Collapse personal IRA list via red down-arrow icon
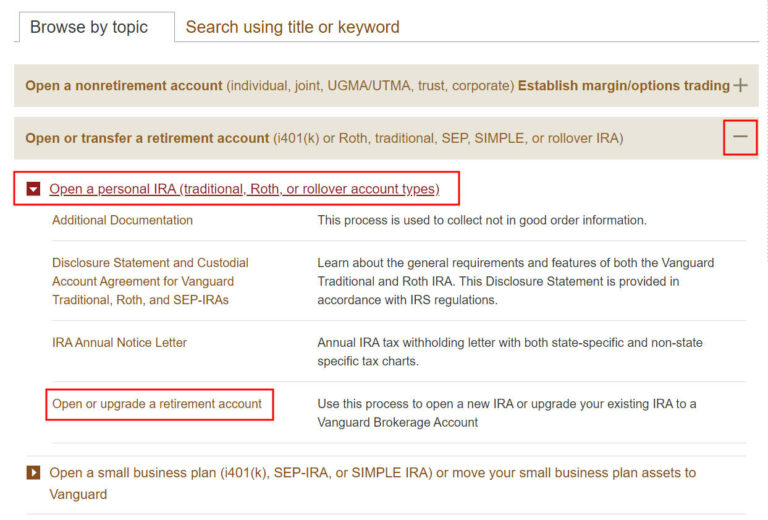This screenshot has height=520, width=768. [x=34, y=189]
